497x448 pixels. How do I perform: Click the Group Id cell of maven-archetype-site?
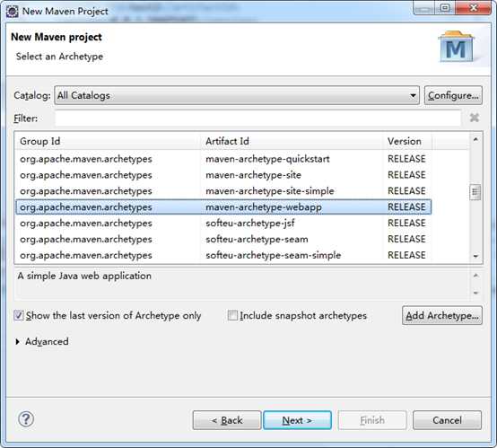(86, 175)
